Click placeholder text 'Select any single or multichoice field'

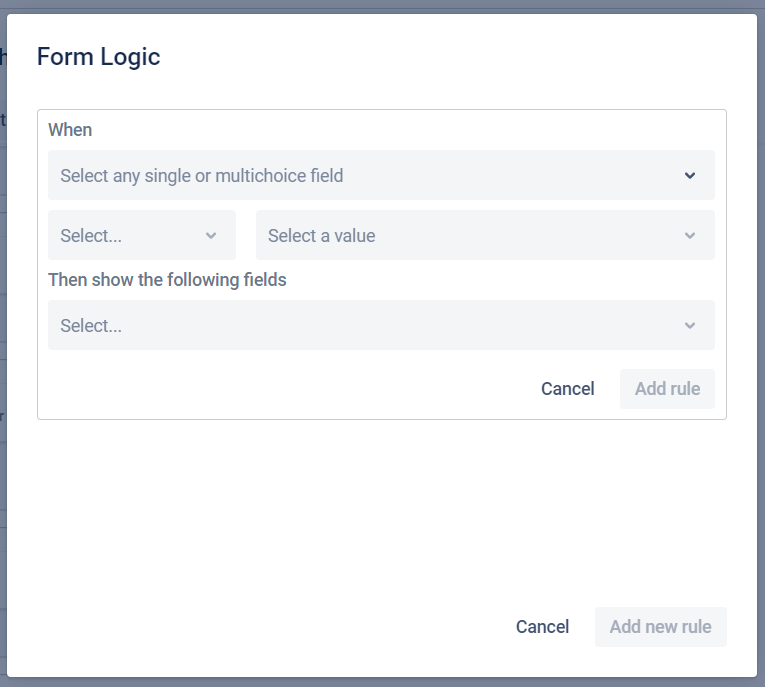[x=201, y=176]
